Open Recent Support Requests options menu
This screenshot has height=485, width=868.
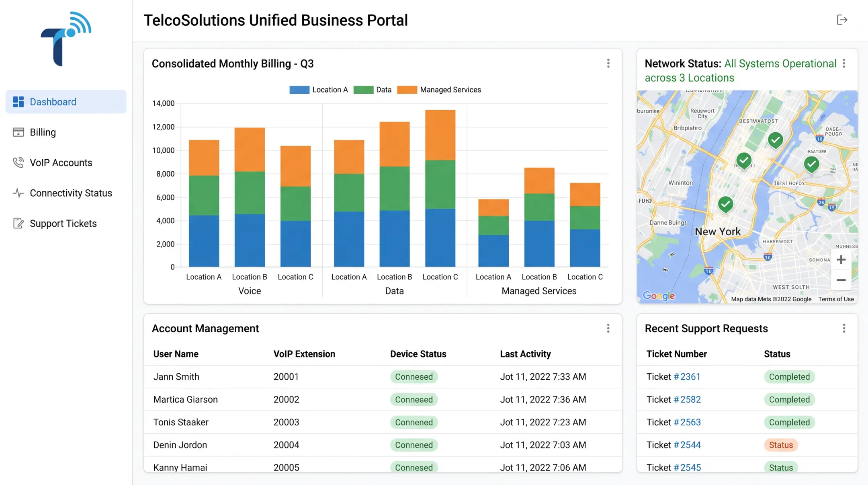coord(844,329)
